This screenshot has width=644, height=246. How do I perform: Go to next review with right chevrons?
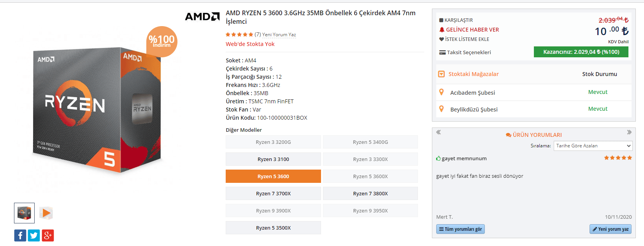coord(629,132)
